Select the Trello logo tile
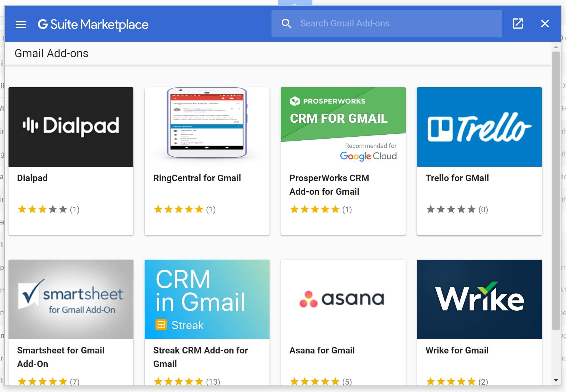This screenshot has height=392, width=566. pos(479,127)
